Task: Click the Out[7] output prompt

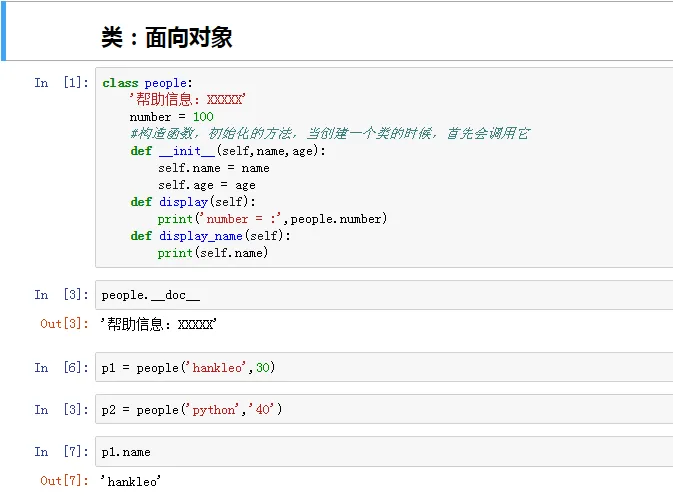Action: click(64, 481)
